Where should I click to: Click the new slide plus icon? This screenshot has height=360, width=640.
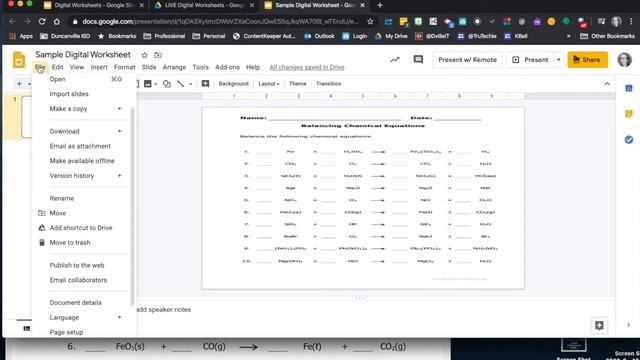point(19,84)
